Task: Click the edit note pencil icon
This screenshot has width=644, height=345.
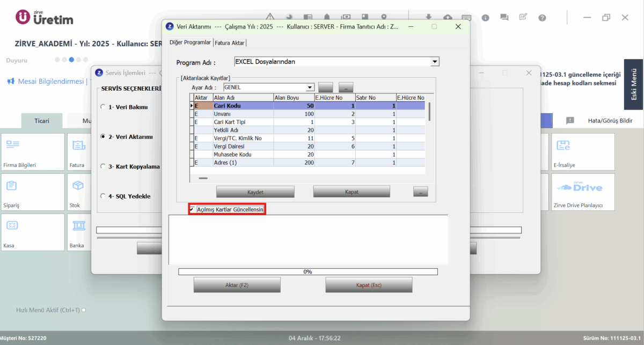Action: point(523,17)
